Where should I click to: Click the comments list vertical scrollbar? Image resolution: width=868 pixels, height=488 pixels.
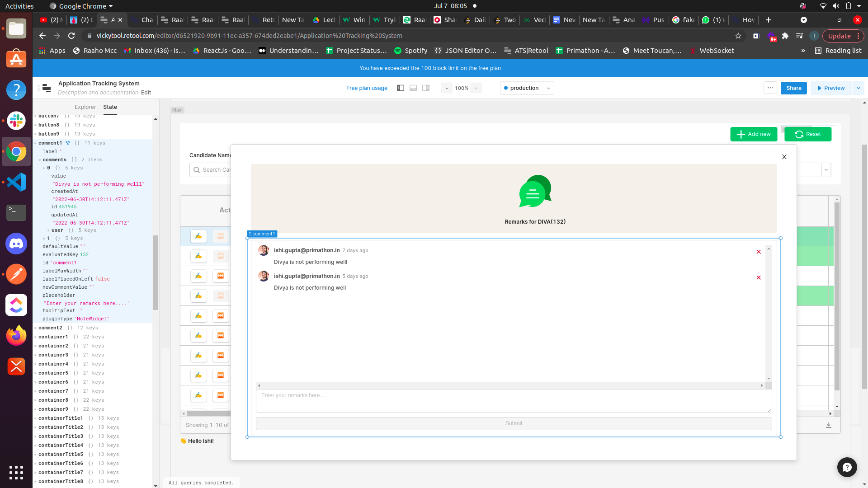pyautogui.click(x=769, y=314)
